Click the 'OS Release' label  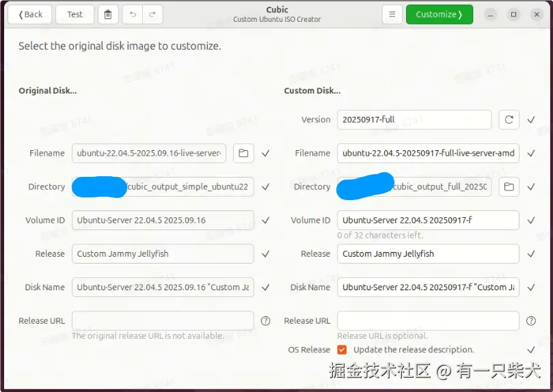click(x=309, y=350)
